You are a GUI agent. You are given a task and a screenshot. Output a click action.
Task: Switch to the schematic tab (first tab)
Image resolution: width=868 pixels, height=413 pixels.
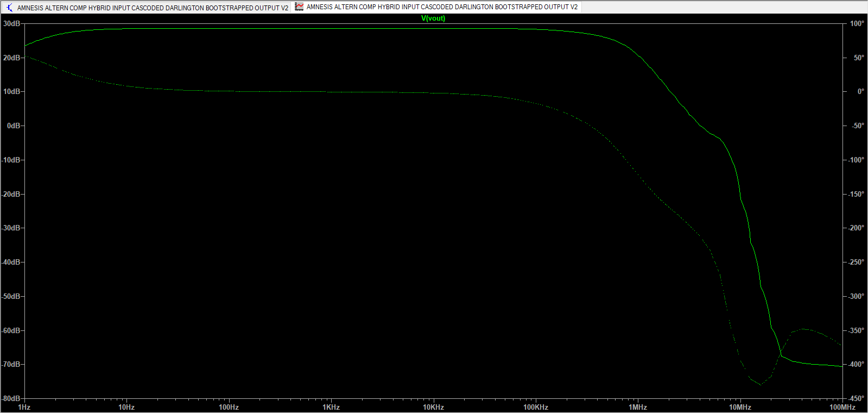click(147, 8)
